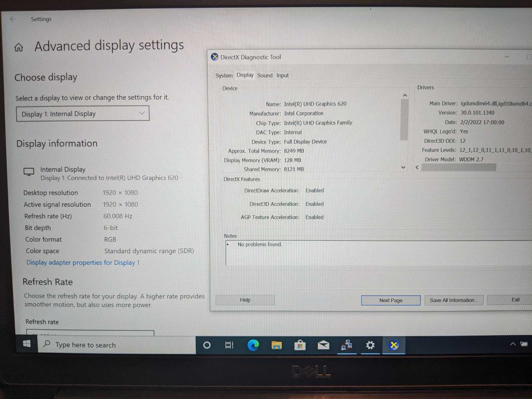The width and height of the screenshot is (532, 399).
Task: Click the Intel(R) UHD Graphics 620 name
Action: (315, 104)
